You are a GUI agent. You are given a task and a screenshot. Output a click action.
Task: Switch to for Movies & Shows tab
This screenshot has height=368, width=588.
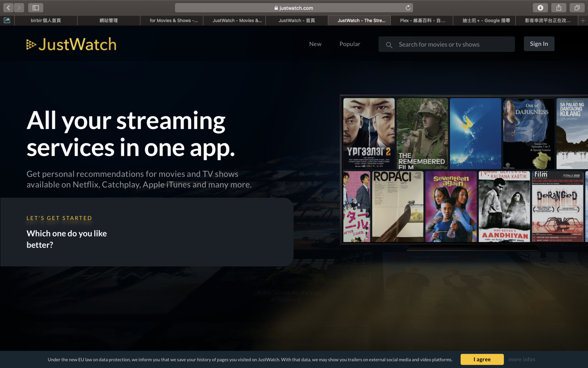(x=171, y=20)
